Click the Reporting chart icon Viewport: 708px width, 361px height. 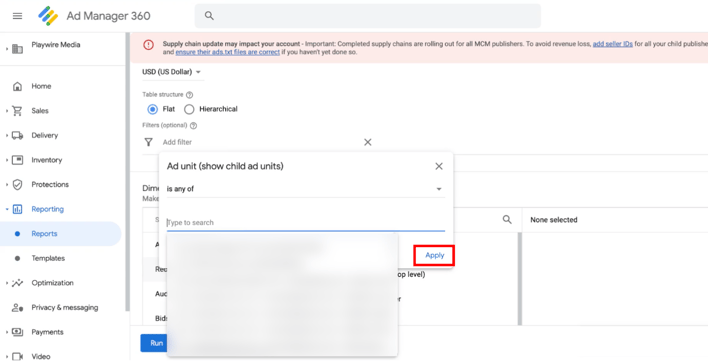(x=17, y=209)
